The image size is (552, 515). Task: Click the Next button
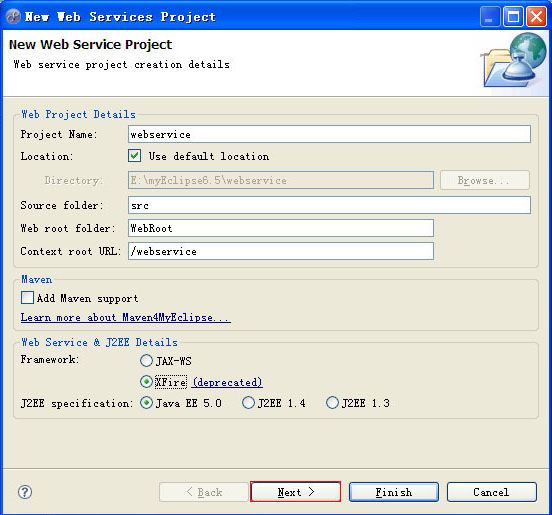[x=295, y=492]
